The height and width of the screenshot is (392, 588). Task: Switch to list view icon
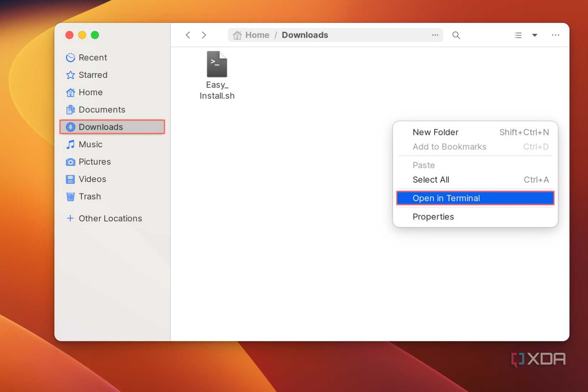(518, 35)
